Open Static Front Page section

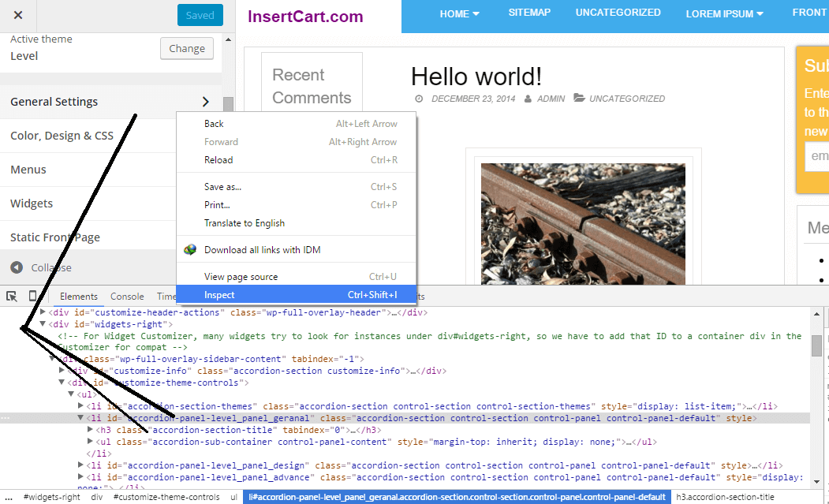pyautogui.click(x=55, y=237)
